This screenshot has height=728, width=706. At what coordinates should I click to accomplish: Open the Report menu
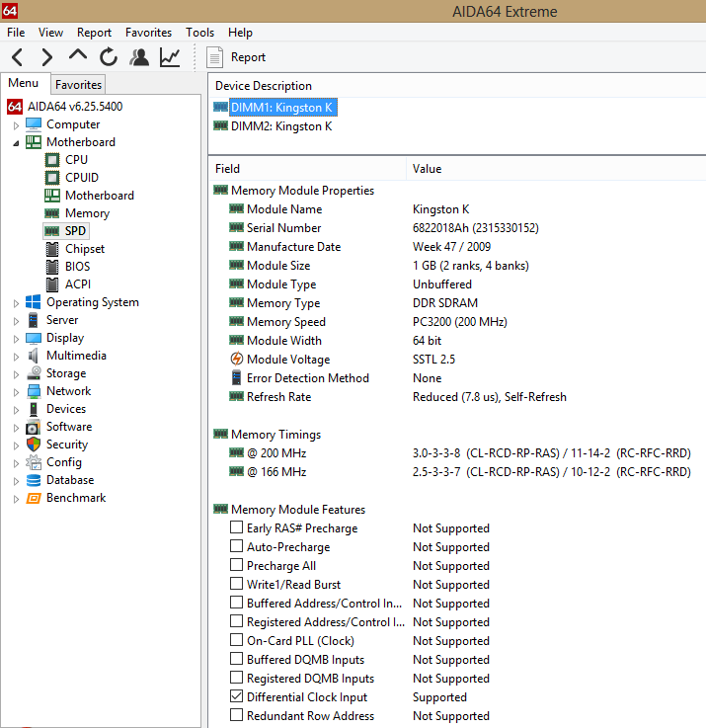coord(94,33)
